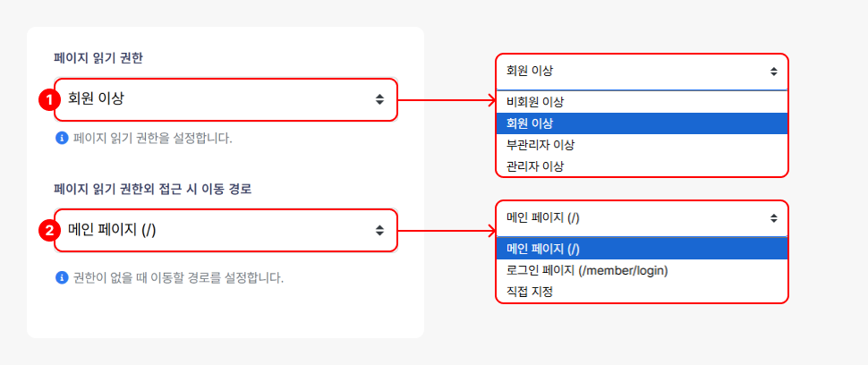Viewport: 868px width, 365px height.
Task: Click the up-down arrows in expanded 회원 이상 select
Action: click(773, 71)
